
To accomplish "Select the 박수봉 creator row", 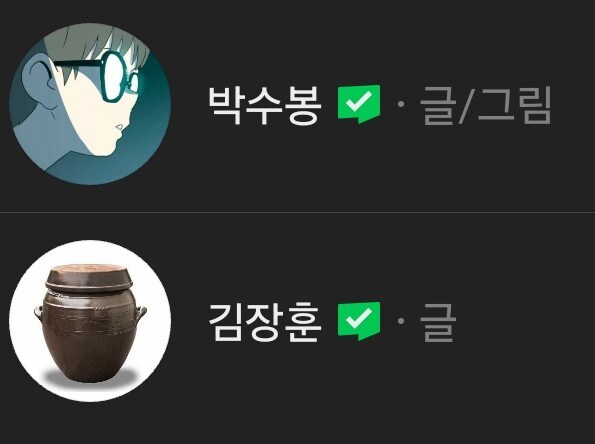I will [298, 105].
